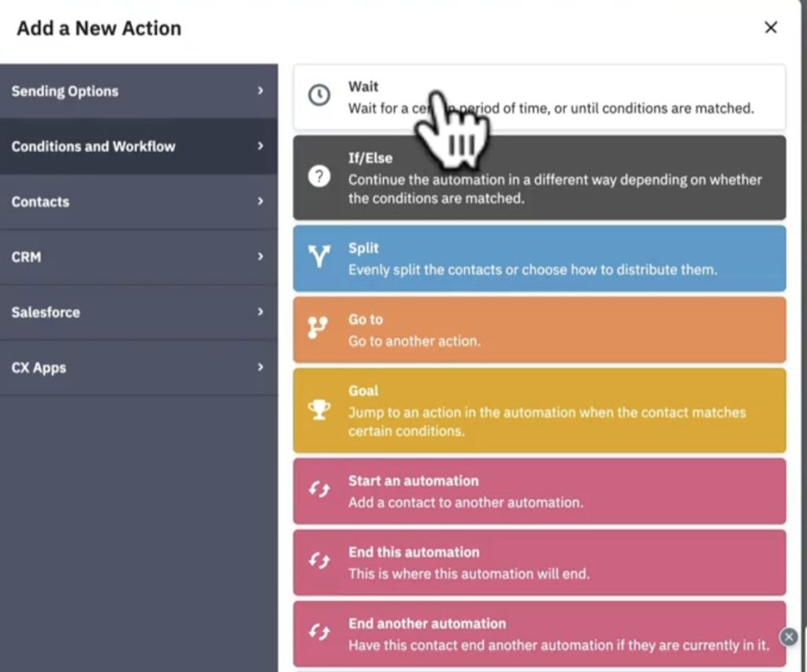Viewport: 807px width, 672px height.
Task: Expand the Sending Options chevron
Action: coord(260,91)
